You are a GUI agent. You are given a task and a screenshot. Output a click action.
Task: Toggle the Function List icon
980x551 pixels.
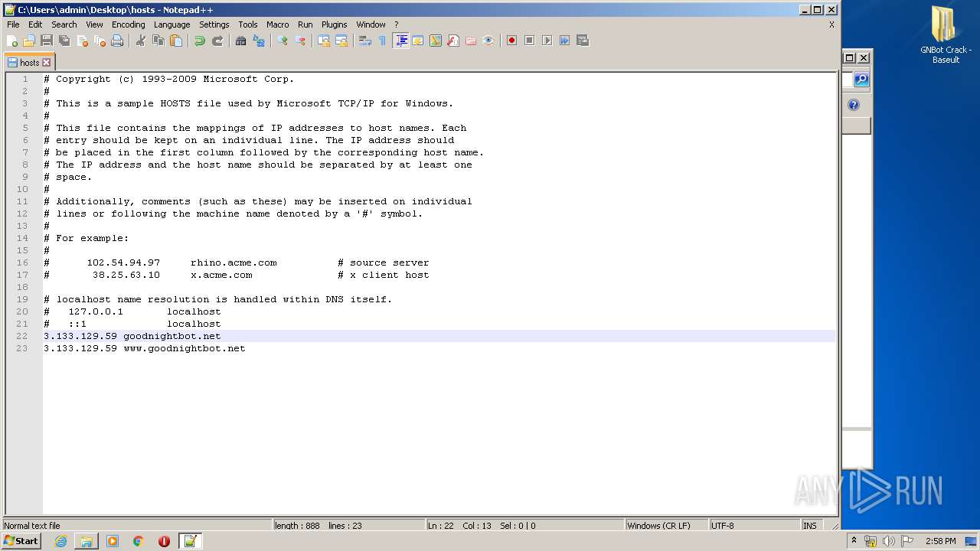[x=453, y=41]
